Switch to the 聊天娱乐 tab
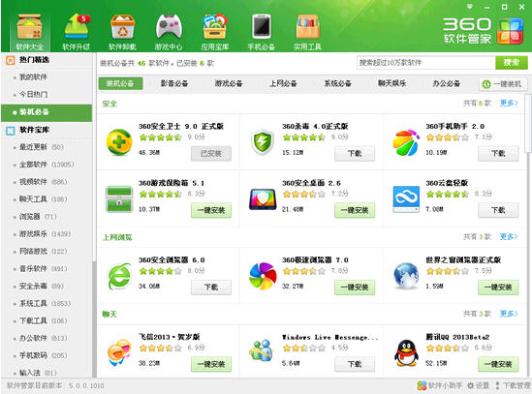 click(391, 83)
